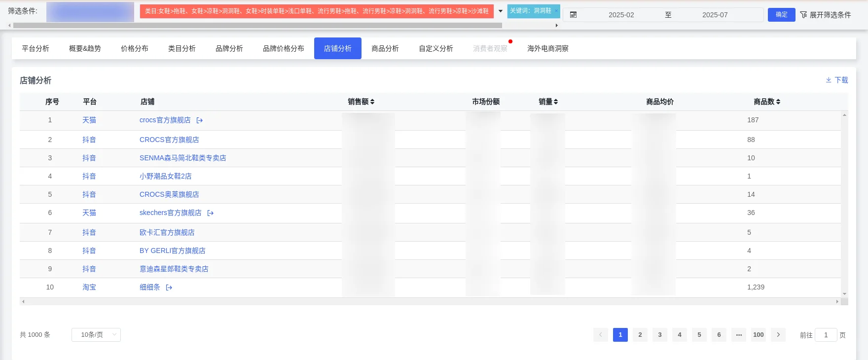
Task: Go to page 4
Action: coord(680,335)
